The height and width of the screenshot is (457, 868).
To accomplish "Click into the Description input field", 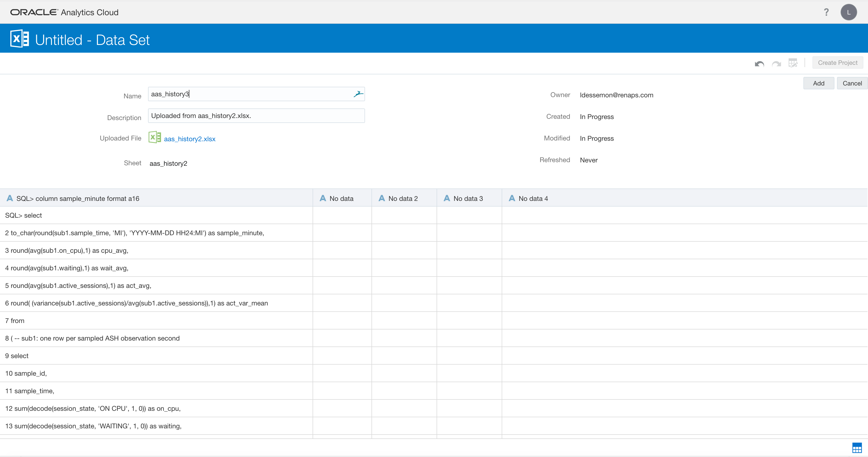I will coord(257,115).
